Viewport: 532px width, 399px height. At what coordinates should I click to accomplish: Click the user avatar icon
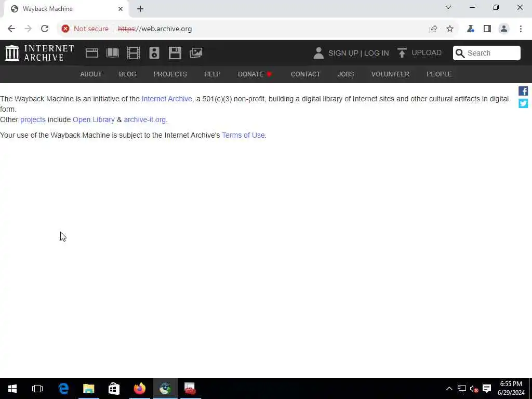click(318, 53)
